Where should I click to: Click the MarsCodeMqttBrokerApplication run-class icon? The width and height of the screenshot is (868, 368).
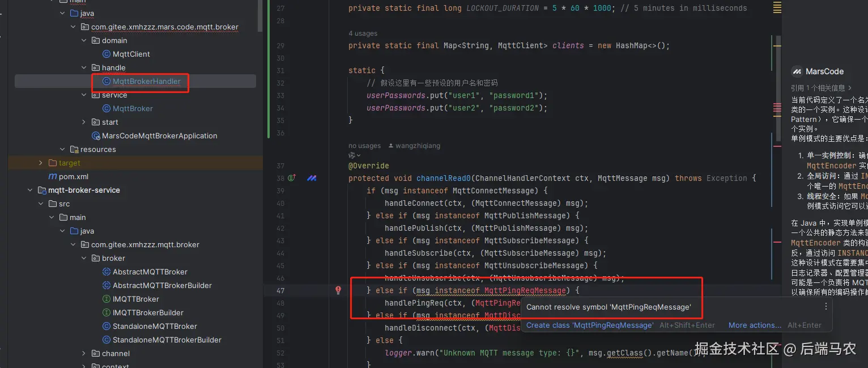coord(96,136)
